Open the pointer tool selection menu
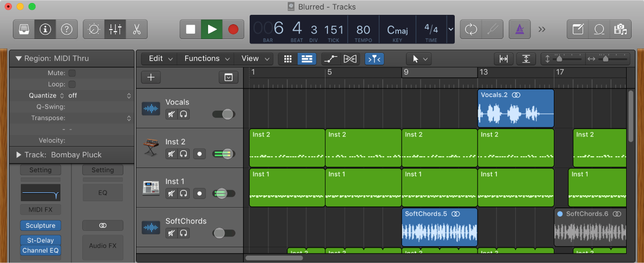The height and width of the screenshot is (263, 644). (x=419, y=59)
